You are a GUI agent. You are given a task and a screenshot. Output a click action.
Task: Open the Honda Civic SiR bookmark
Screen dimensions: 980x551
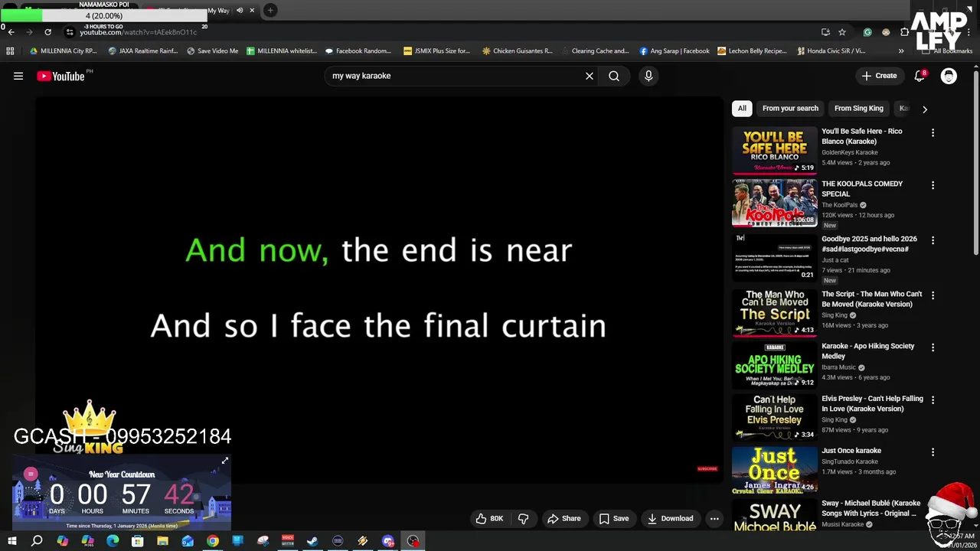831,51
